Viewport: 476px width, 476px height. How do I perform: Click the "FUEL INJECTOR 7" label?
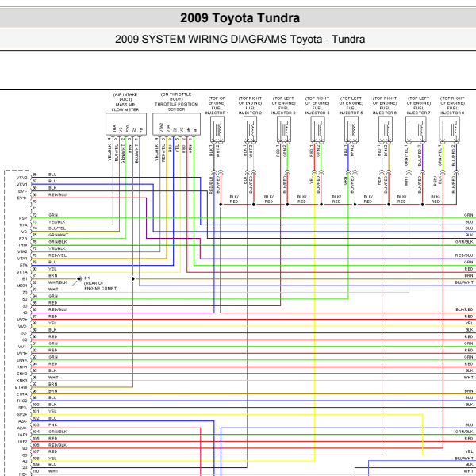pyautogui.click(x=418, y=110)
